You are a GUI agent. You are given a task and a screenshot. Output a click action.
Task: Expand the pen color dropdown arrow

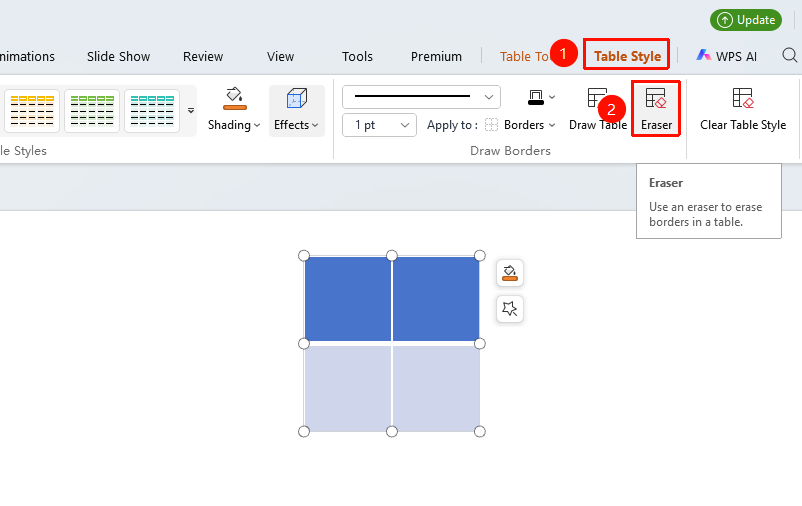click(552, 97)
